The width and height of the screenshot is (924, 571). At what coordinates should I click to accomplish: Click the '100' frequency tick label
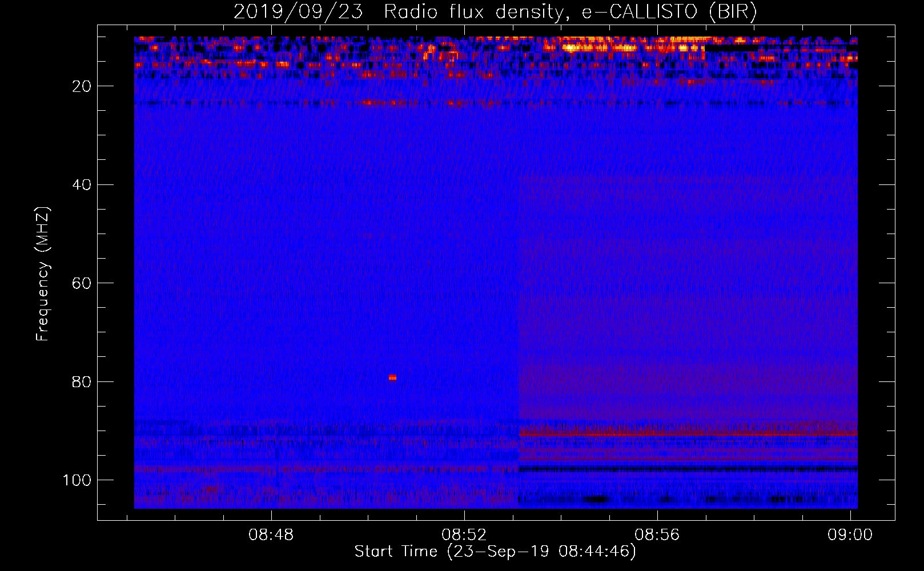pyautogui.click(x=78, y=480)
